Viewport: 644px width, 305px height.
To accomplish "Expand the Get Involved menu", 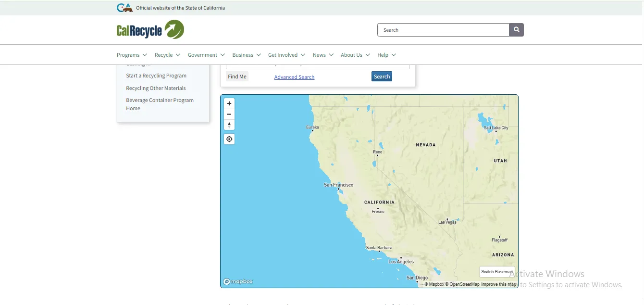I will coord(286,55).
